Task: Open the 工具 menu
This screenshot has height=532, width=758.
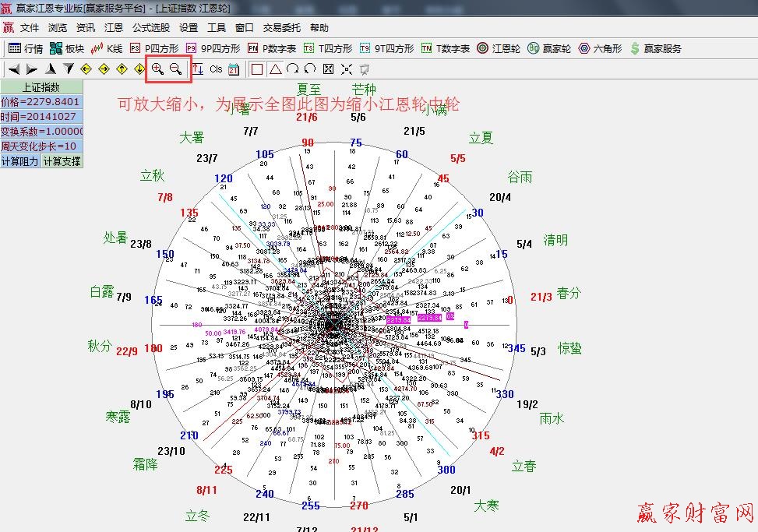Action: pyautogui.click(x=217, y=27)
